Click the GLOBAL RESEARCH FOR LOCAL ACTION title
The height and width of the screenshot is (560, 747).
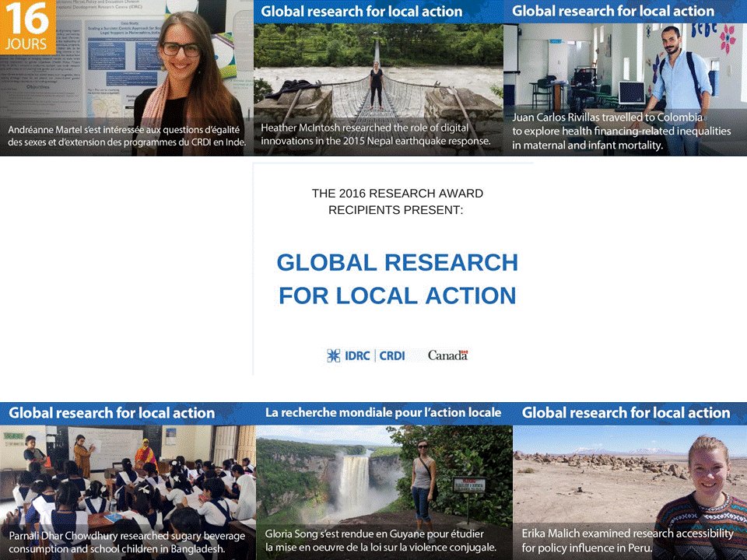pos(398,279)
